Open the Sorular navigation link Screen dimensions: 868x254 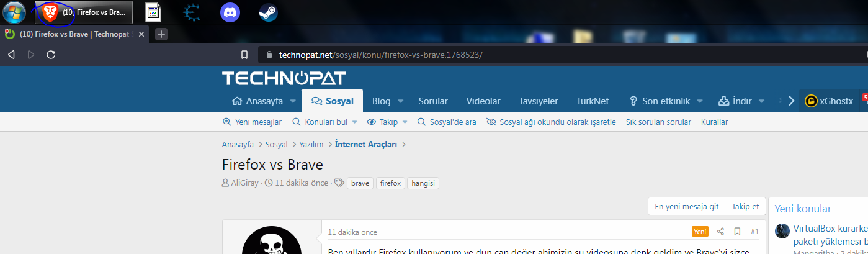(x=433, y=101)
